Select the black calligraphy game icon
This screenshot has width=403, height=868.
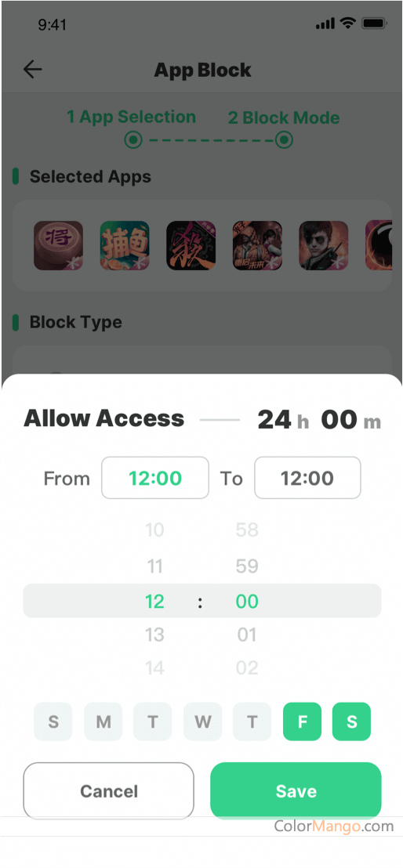click(x=191, y=246)
